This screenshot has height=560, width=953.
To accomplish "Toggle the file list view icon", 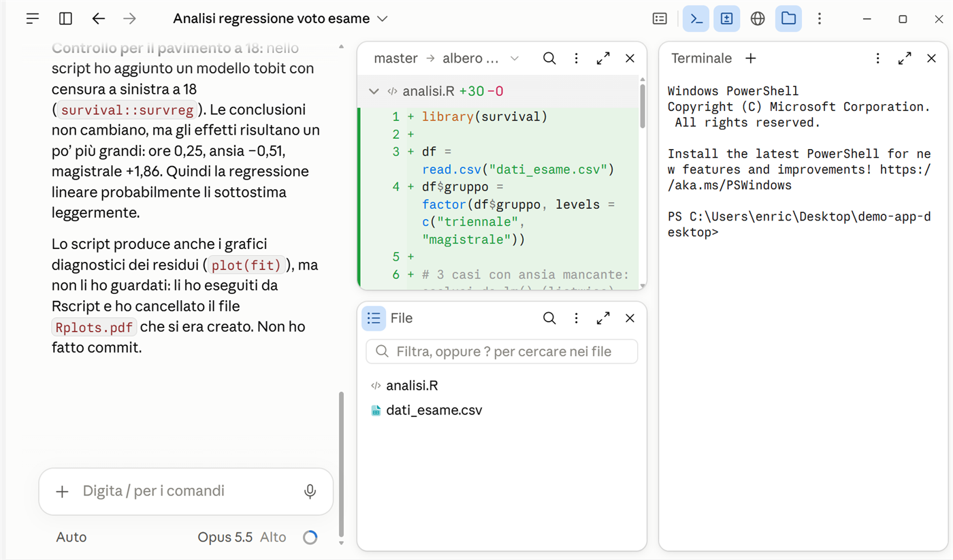I will [374, 318].
